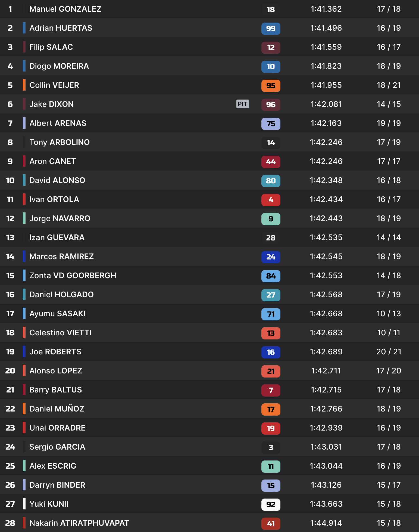Click team color bar beside Collin VEIJER
The image size is (419, 532).
click(24, 85)
